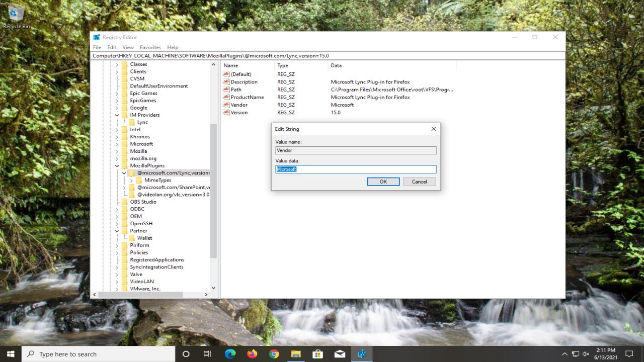Select the Path string value icon
This screenshot has width=644, height=362.
click(226, 89)
